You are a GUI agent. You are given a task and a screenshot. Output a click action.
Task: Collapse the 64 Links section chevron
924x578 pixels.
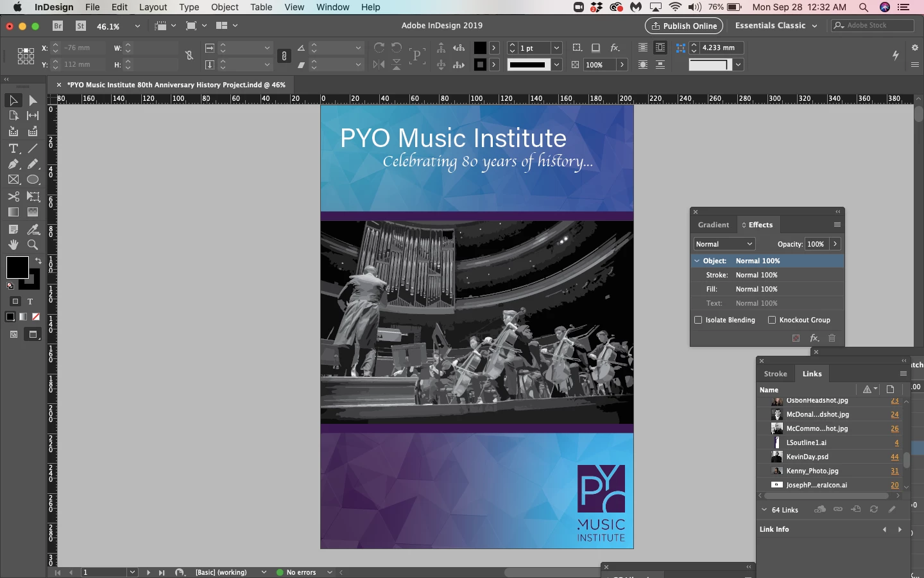[x=764, y=510]
